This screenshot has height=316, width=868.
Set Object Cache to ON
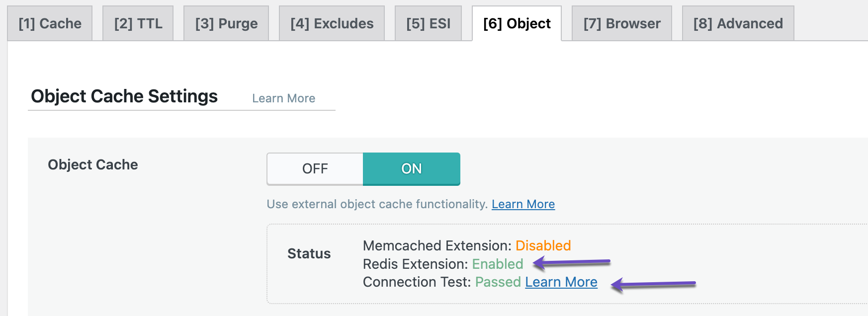(411, 169)
